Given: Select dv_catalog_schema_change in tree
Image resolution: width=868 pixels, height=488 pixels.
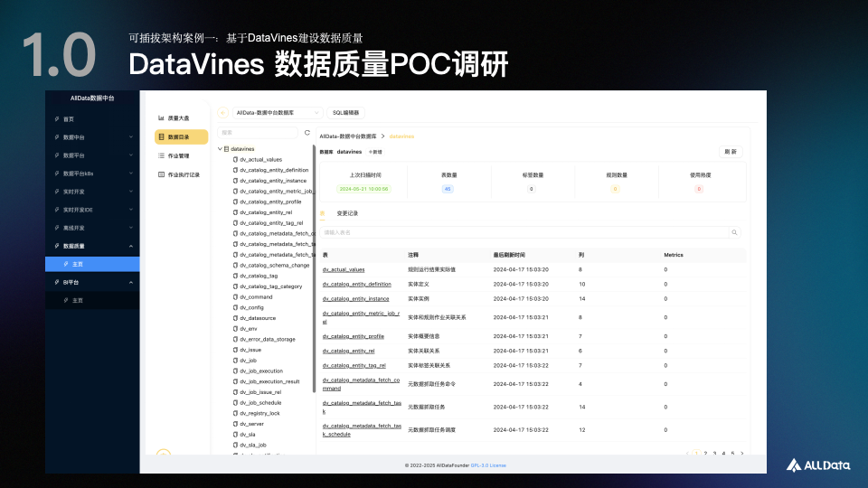Looking at the screenshot, I should [275, 266].
